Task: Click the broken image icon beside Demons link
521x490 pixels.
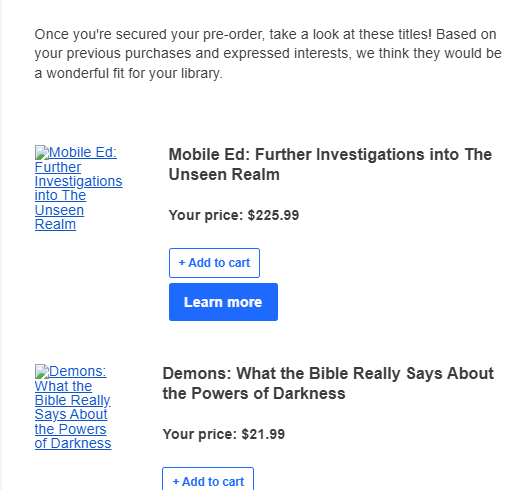Action: (x=42, y=371)
